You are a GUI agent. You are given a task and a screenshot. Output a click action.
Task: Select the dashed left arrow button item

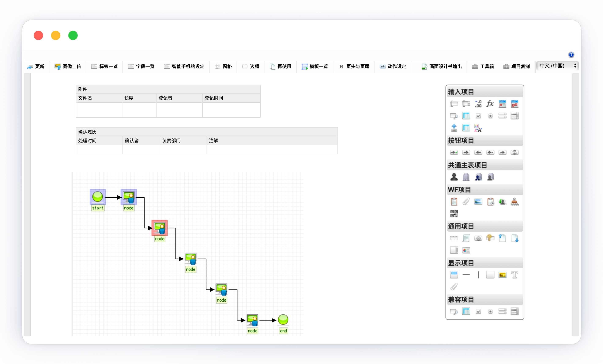[490, 153]
